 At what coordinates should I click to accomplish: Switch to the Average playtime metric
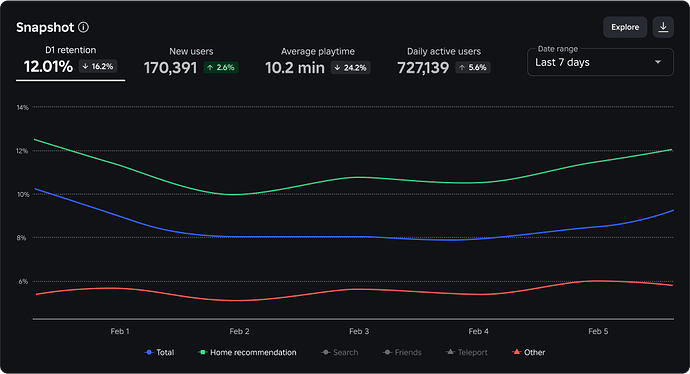[x=318, y=62]
